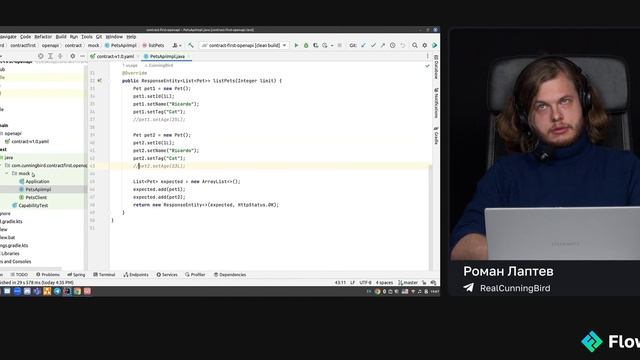The image size is (640, 360).
Task: Click the Run with Coverage icon
Action: coord(316,45)
